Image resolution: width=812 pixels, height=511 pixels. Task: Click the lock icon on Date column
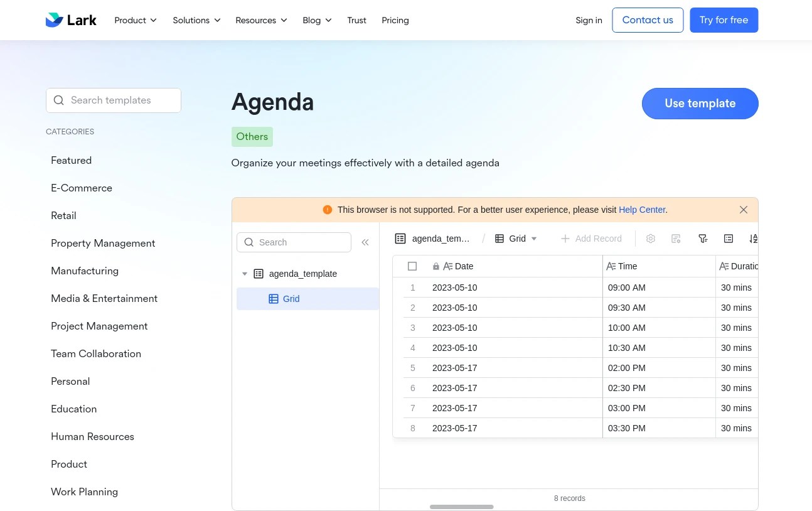pos(436,266)
